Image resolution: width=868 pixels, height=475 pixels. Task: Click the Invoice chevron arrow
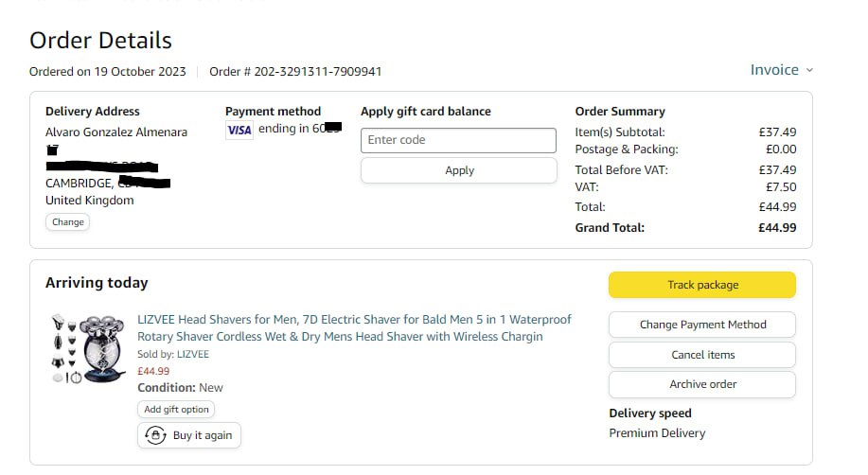(809, 71)
